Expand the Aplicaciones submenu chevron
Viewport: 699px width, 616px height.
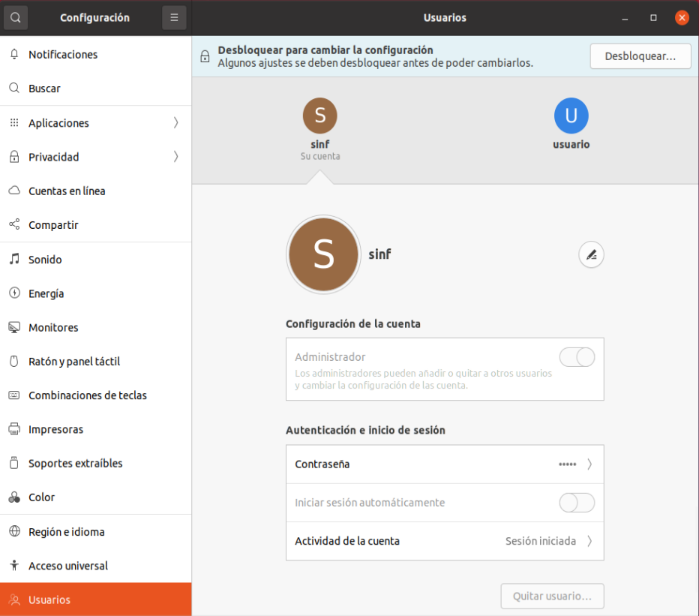point(176,123)
